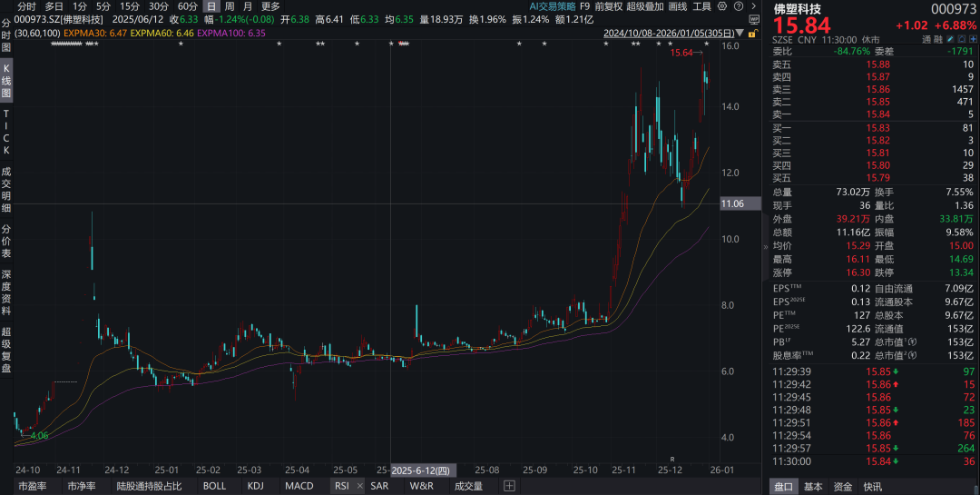Image resolution: width=980 pixels, height=495 pixels.
Task: Switch to 5分 period
Action: [103, 6]
